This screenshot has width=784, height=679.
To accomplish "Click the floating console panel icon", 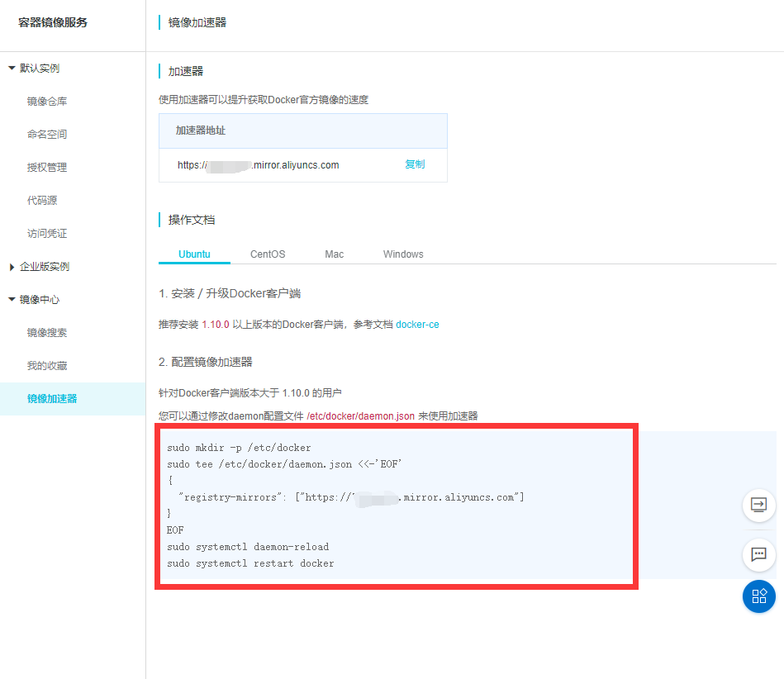I will (758, 505).
